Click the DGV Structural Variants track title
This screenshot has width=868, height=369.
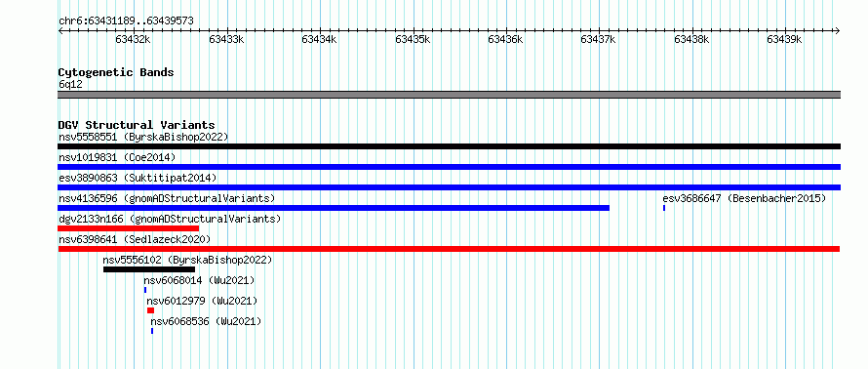137,125
